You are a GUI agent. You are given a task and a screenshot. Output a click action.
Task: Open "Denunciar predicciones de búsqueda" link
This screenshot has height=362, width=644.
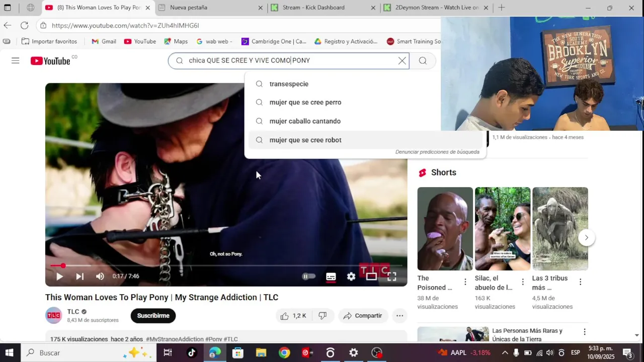click(x=437, y=152)
